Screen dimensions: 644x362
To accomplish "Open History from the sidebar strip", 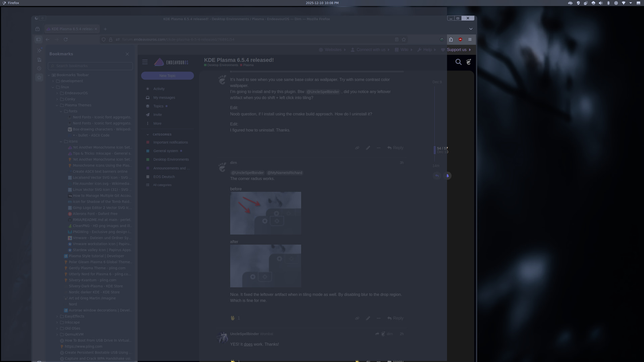I will 39,68.
